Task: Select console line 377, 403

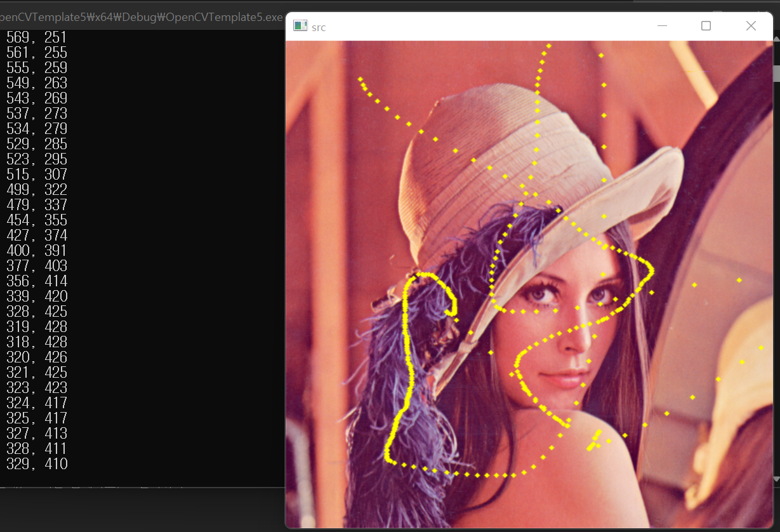Action: coord(36,266)
